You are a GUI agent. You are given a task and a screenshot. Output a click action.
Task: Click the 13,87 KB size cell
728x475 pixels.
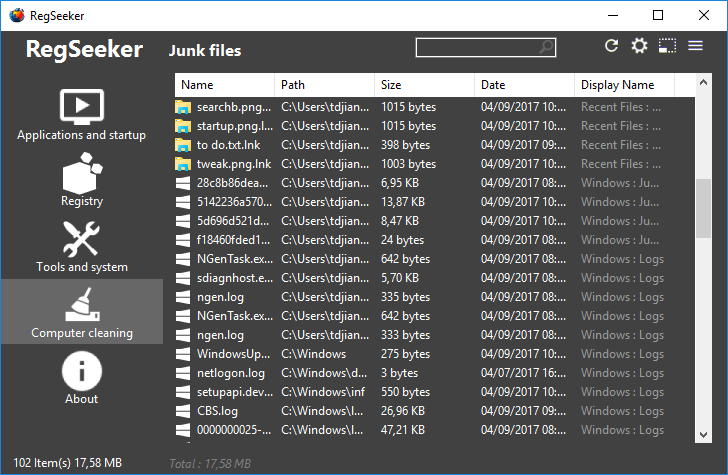[403, 202]
